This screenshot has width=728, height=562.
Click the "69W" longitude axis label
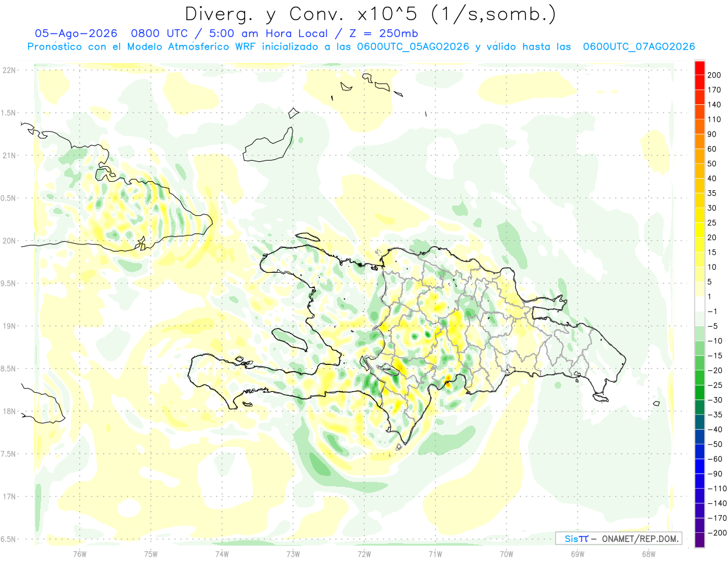tap(578, 554)
